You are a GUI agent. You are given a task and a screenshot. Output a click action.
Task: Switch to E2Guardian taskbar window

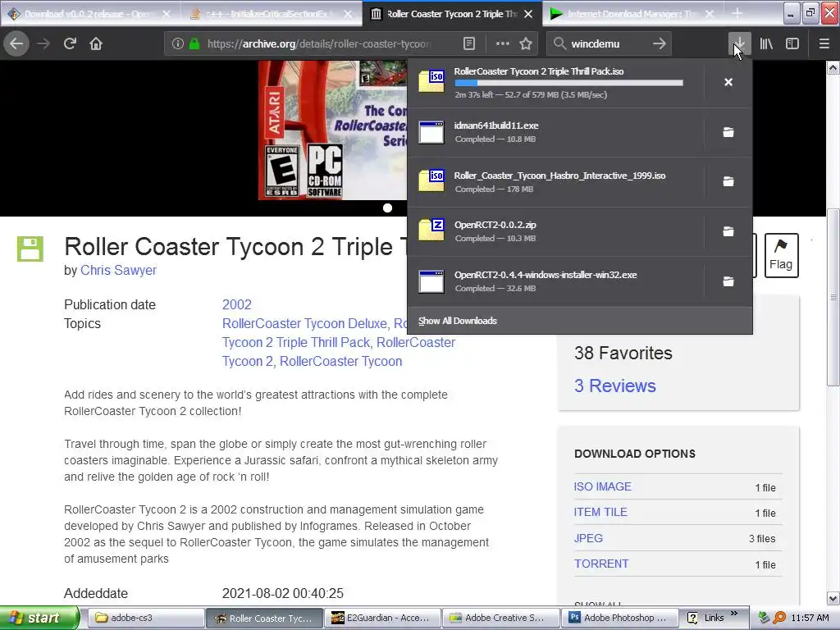coord(382,618)
